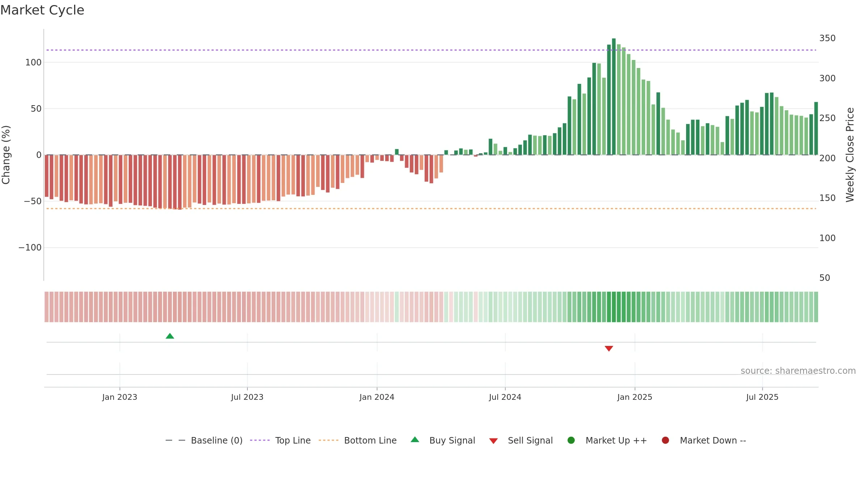The image size is (868, 488).
Task: Click the Jan 2025 axis label
Action: coord(635,397)
